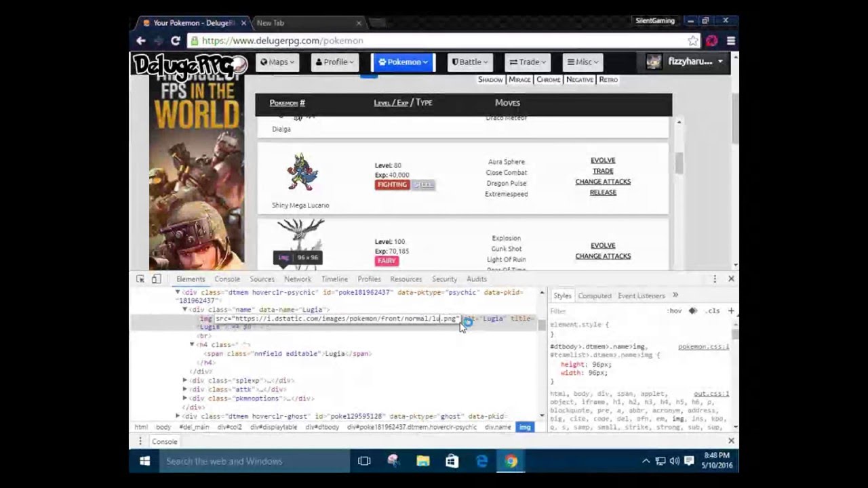The height and width of the screenshot is (488, 868).
Task: Bookmark this page with the star icon
Action: [692, 41]
